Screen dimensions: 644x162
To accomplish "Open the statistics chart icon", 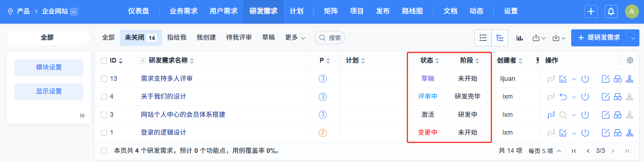I will click(x=520, y=38).
